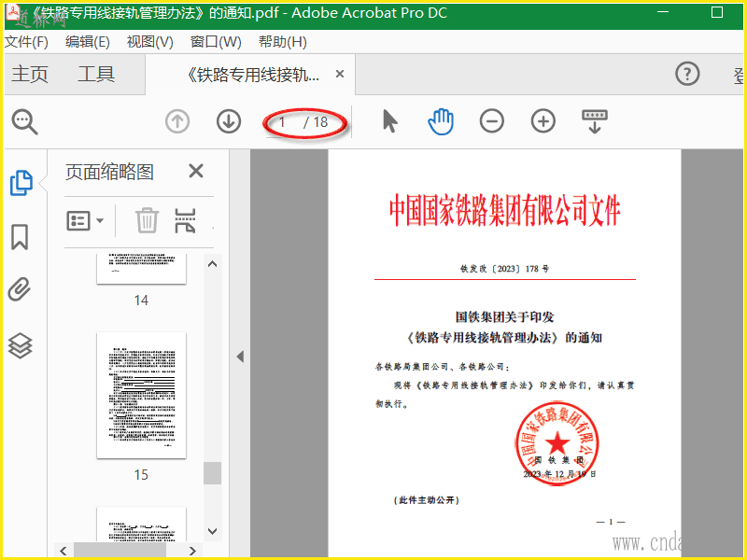
Task: Zoom in with the plus button
Action: pos(543,121)
